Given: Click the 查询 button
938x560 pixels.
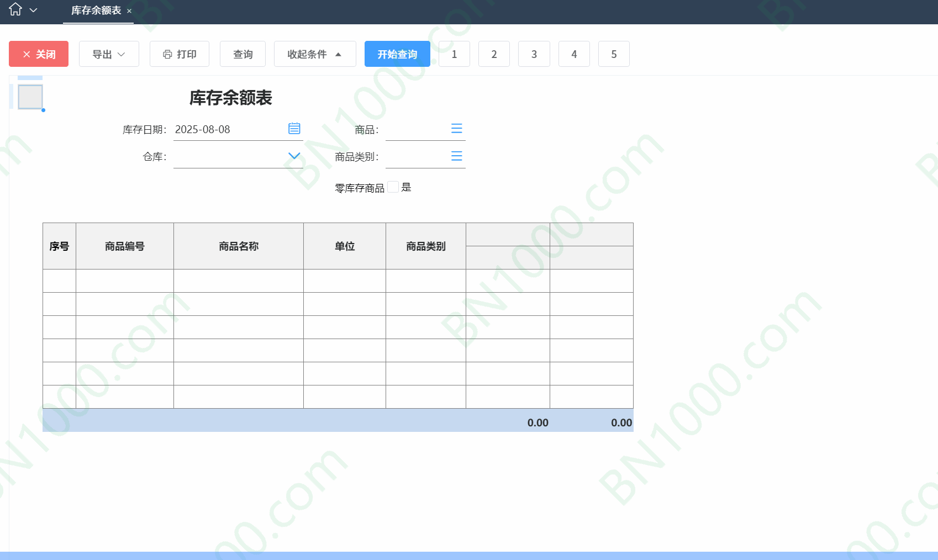Looking at the screenshot, I should (x=243, y=54).
